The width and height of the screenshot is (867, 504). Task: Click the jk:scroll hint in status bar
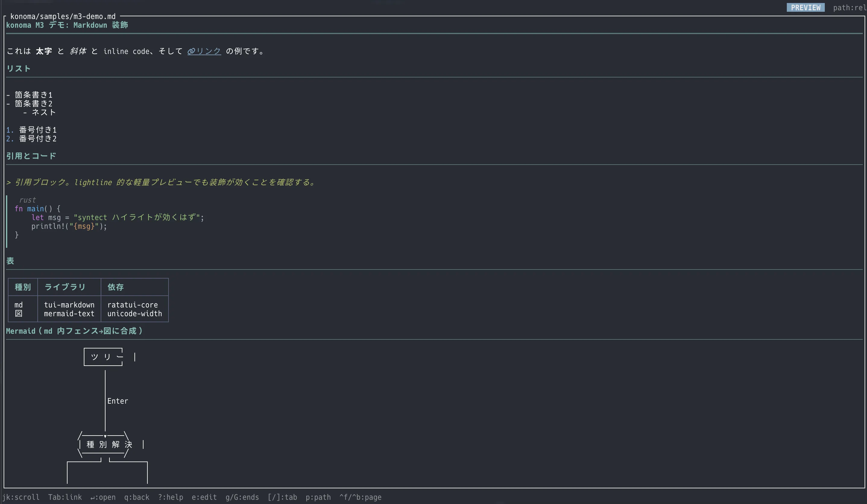pyautogui.click(x=20, y=497)
